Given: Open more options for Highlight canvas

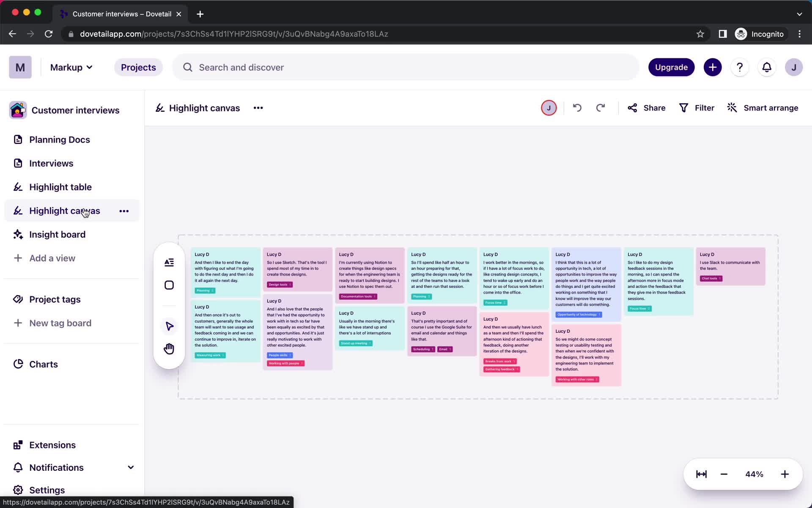Looking at the screenshot, I should click(124, 211).
